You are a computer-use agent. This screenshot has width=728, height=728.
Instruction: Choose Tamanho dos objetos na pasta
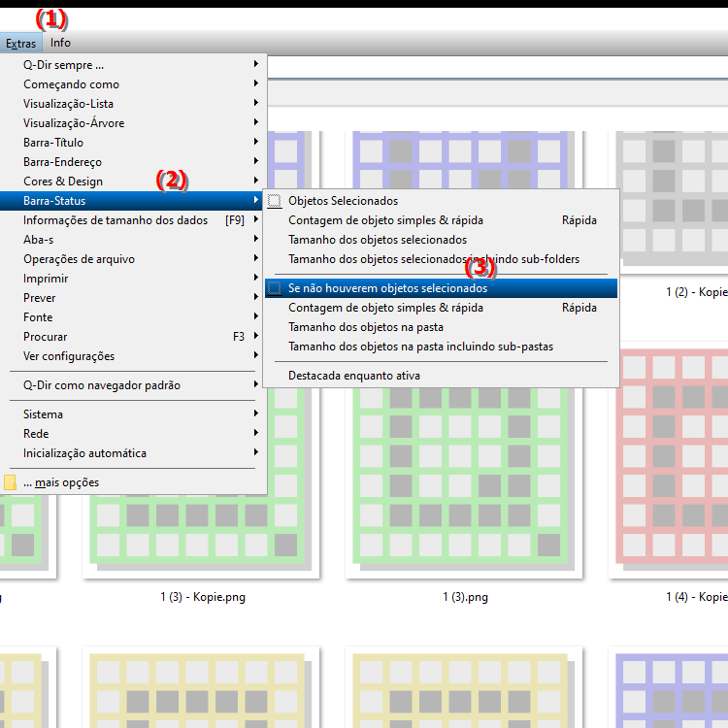pos(441,327)
